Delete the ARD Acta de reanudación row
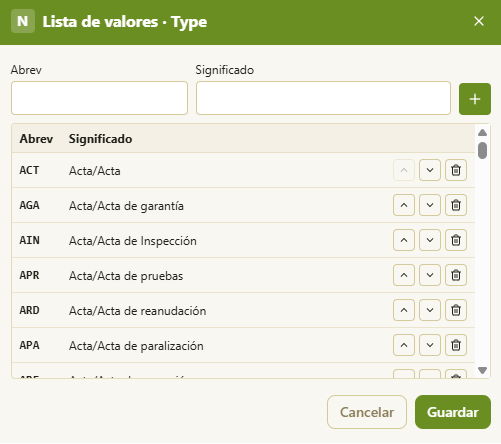Viewport: 501px width, 444px height. pyautogui.click(x=456, y=310)
